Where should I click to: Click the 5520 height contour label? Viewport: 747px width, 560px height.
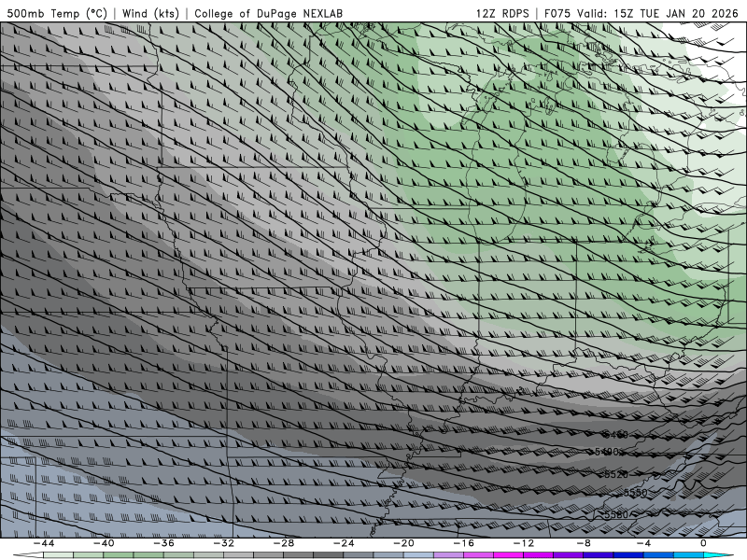click(x=615, y=475)
